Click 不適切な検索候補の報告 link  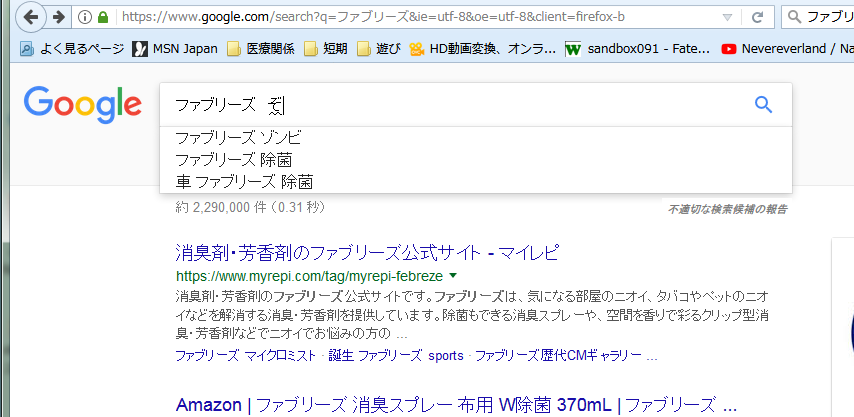(727, 209)
